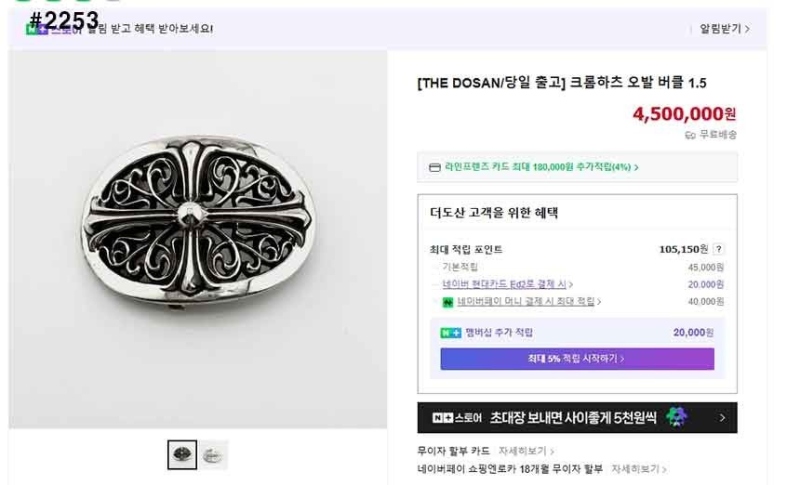
Task: Expand the black banner arrow chevron
Action: (722, 418)
